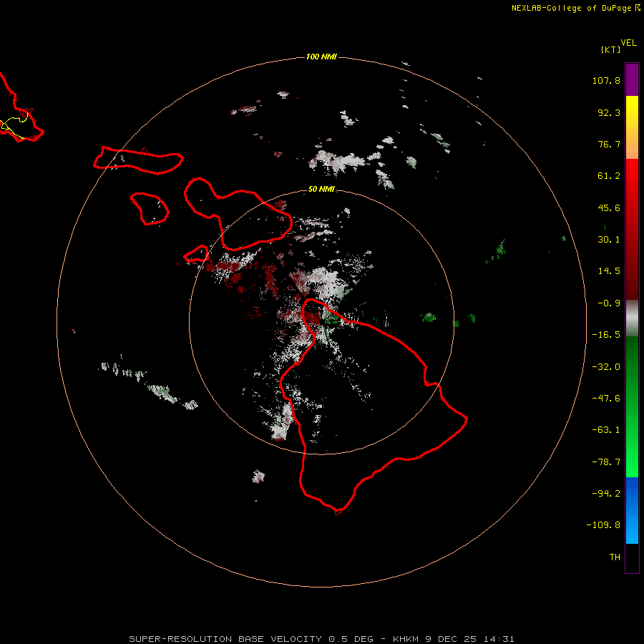Click the 107.8 velocity legend value

tap(606, 80)
